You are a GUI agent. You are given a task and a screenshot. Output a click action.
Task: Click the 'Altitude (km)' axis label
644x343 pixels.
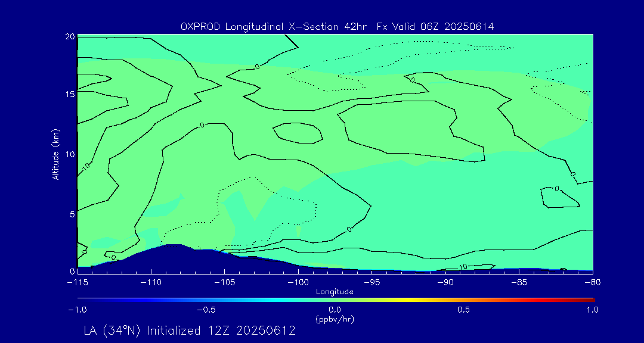56,155
